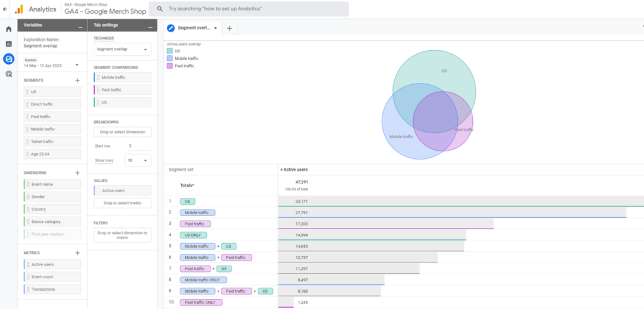Click the US ONLY row chip
Screen dimensions: 644x309
coord(193,235)
